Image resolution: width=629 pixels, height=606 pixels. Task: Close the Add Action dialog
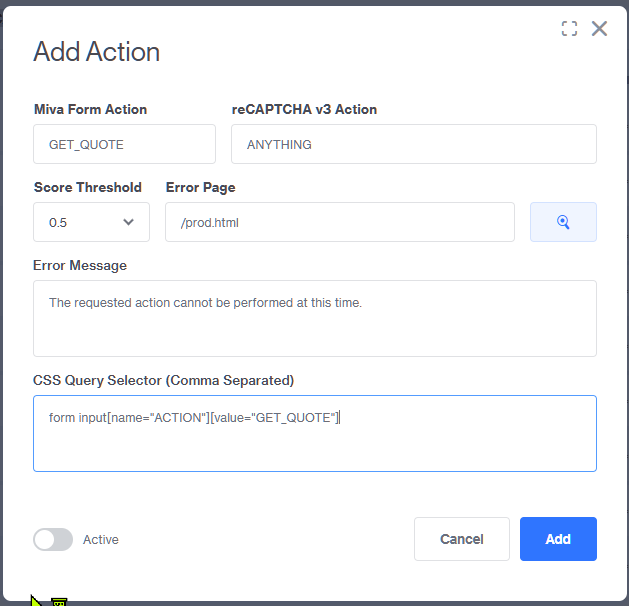tap(599, 29)
